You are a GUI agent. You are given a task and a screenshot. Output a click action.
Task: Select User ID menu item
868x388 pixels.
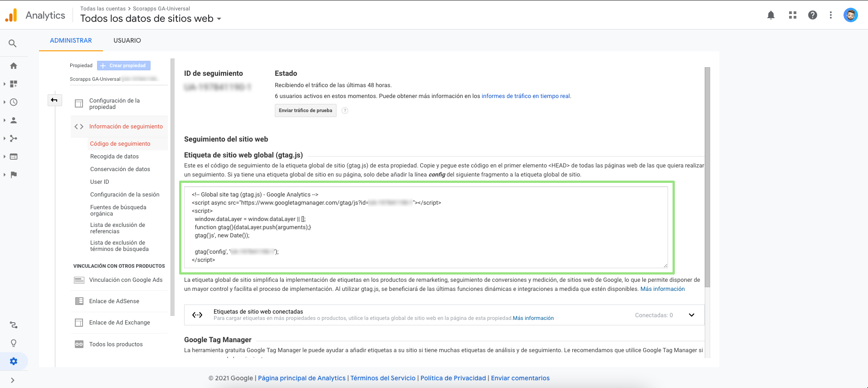point(99,182)
